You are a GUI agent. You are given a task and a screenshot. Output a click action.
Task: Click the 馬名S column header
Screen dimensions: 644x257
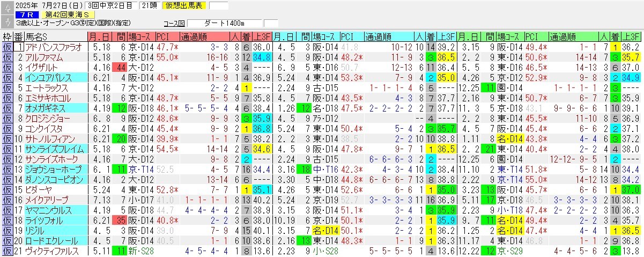[x=55, y=37]
